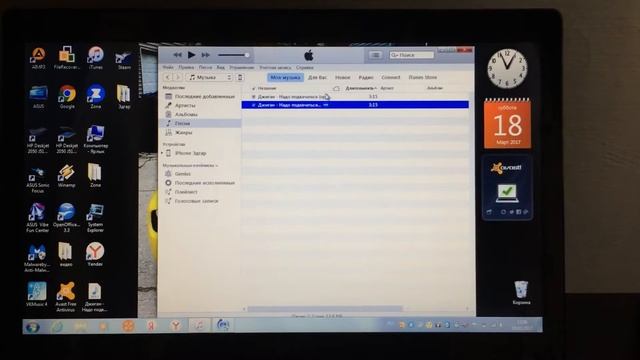Switch to Моя музыка tab
640x360 pixels.
285,77
